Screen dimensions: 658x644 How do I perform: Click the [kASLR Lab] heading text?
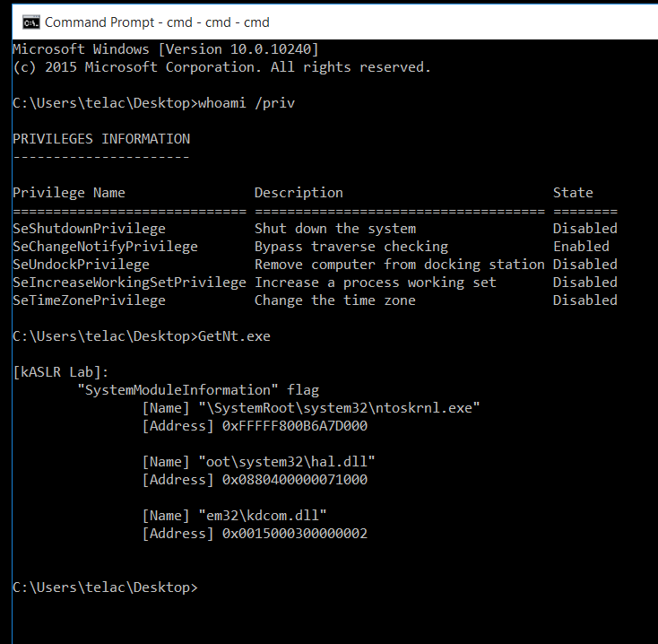[x=60, y=372]
